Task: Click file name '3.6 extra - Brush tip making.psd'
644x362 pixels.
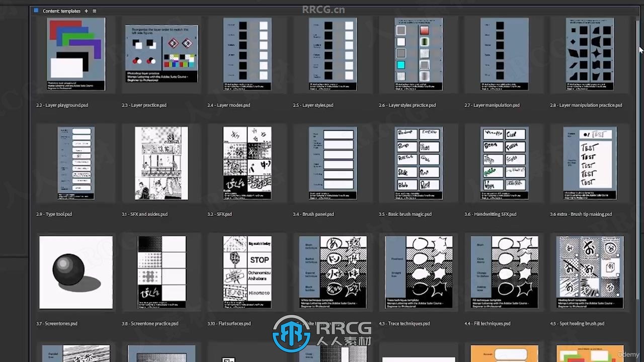Action: 581,214
